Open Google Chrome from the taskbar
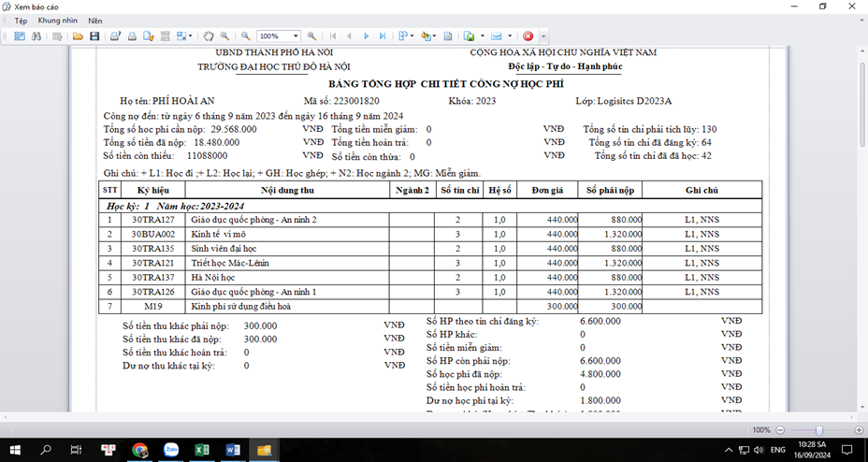The width and height of the screenshot is (868, 462). 139,451
